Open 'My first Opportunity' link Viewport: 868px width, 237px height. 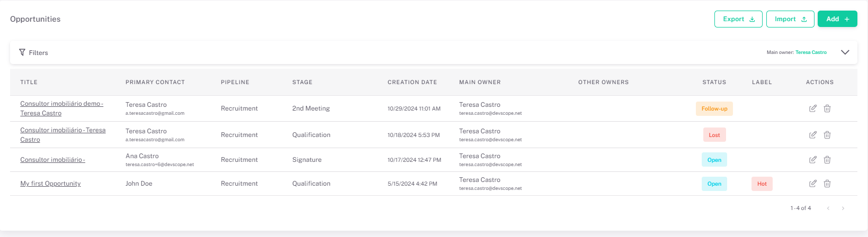click(x=50, y=184)
